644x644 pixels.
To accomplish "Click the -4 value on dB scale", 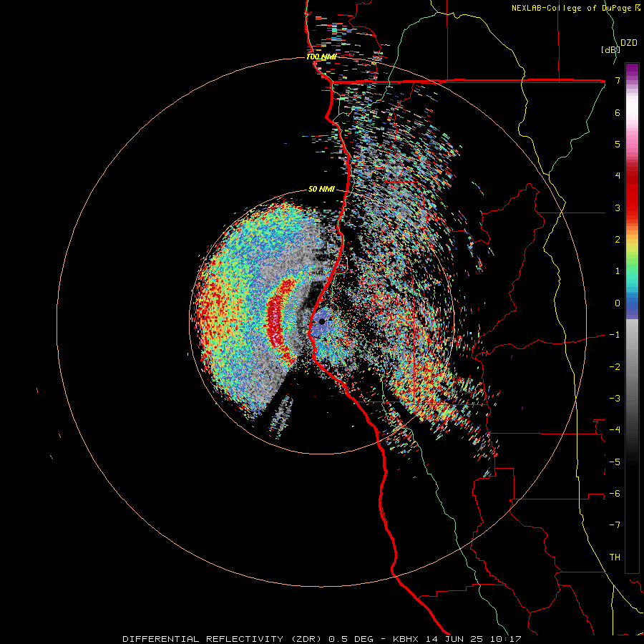I will [615, 429].
